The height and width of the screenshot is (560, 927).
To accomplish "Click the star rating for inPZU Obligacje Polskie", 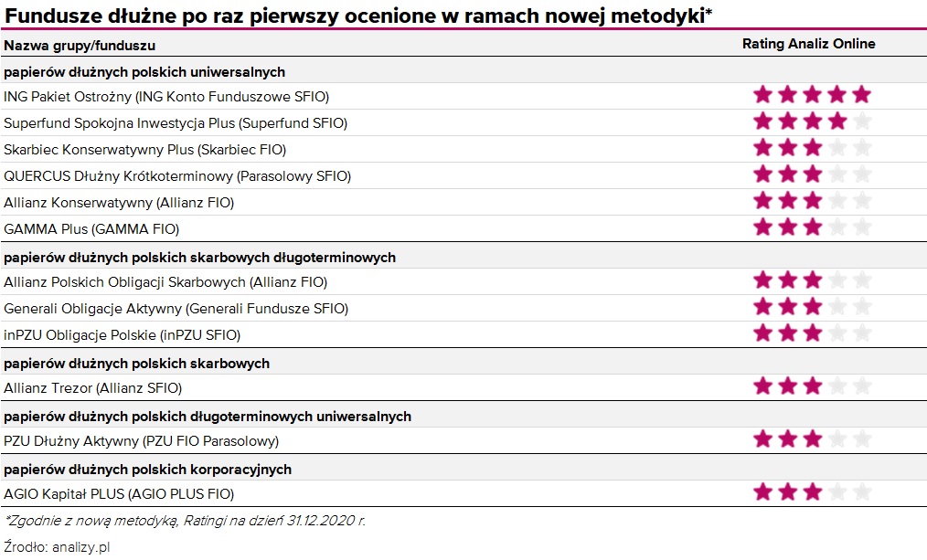I will tap(813, 333).
